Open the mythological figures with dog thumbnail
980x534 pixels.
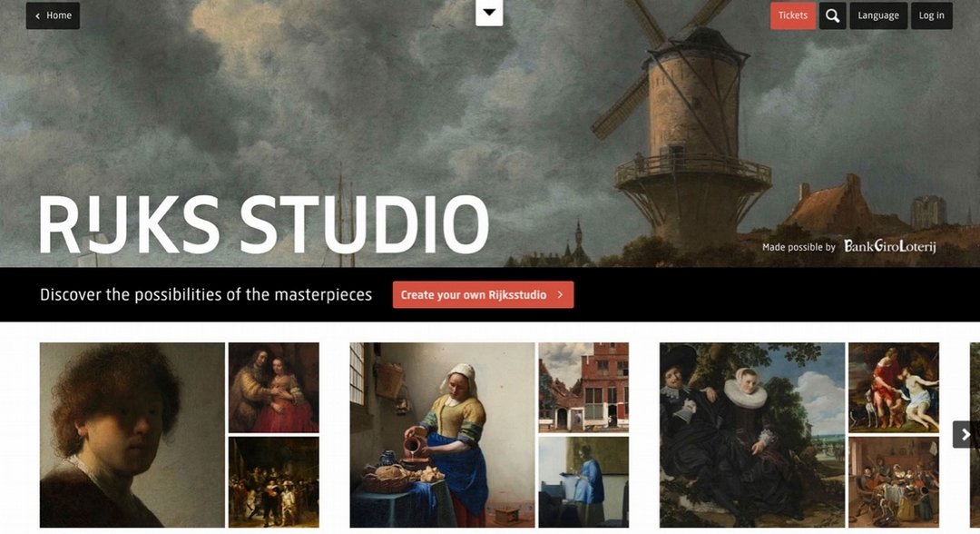click(x=894, y=387)
